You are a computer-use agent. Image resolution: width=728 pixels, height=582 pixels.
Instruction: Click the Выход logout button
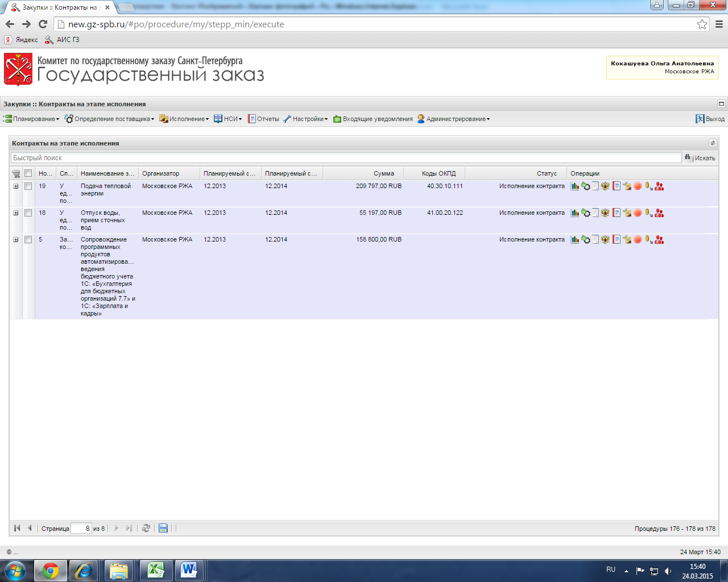point(710,119)
